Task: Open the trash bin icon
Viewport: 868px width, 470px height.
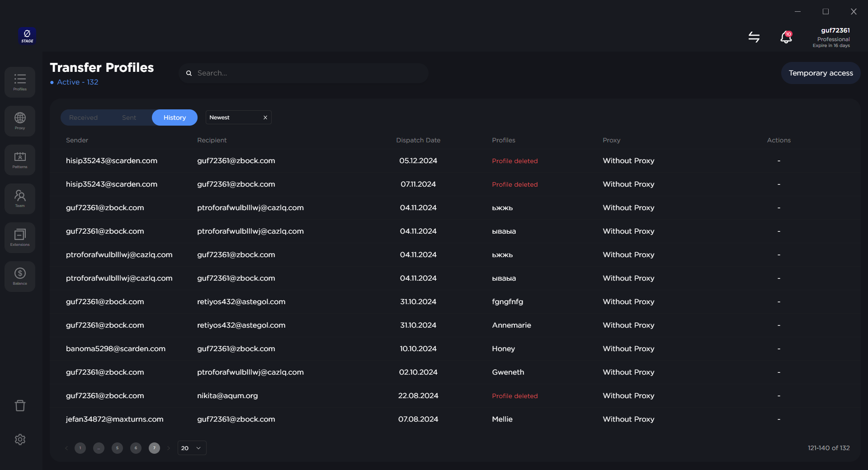Action: [x=20, y=405]
